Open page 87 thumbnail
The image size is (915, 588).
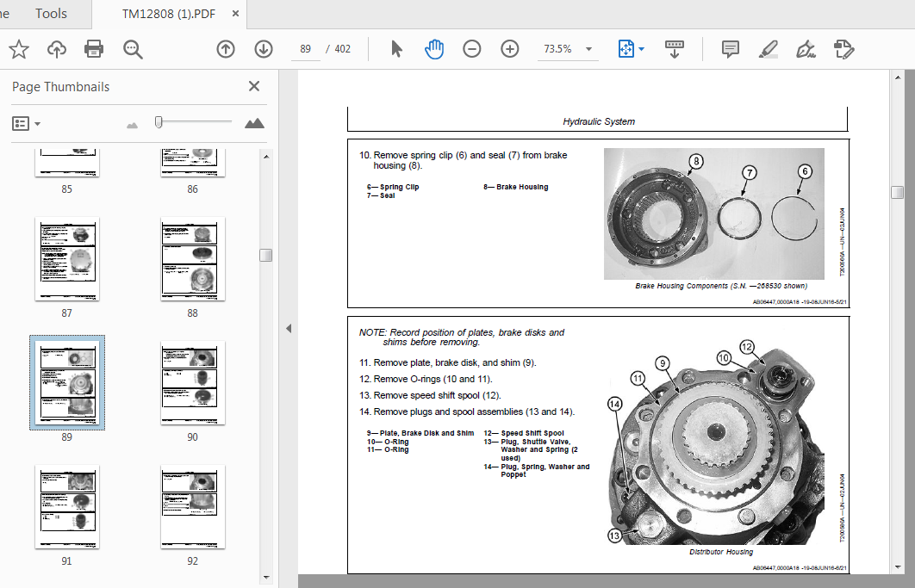click(67, 259)
